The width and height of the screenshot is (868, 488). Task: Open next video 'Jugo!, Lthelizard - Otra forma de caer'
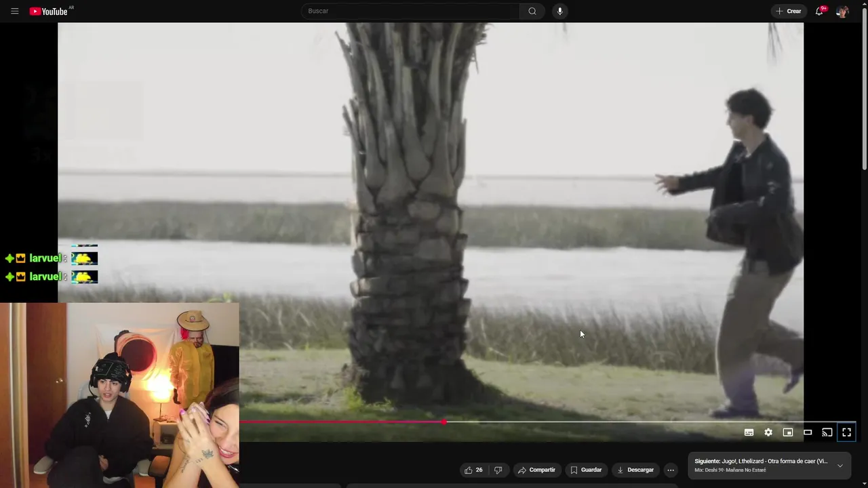pos(761,462)
